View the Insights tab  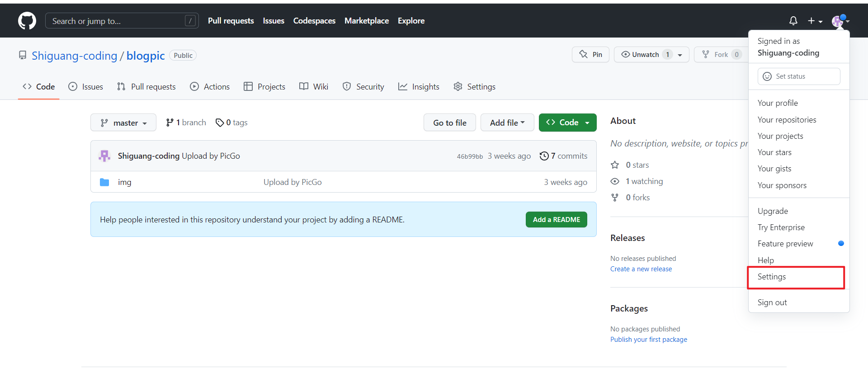[x=419, y=86]
